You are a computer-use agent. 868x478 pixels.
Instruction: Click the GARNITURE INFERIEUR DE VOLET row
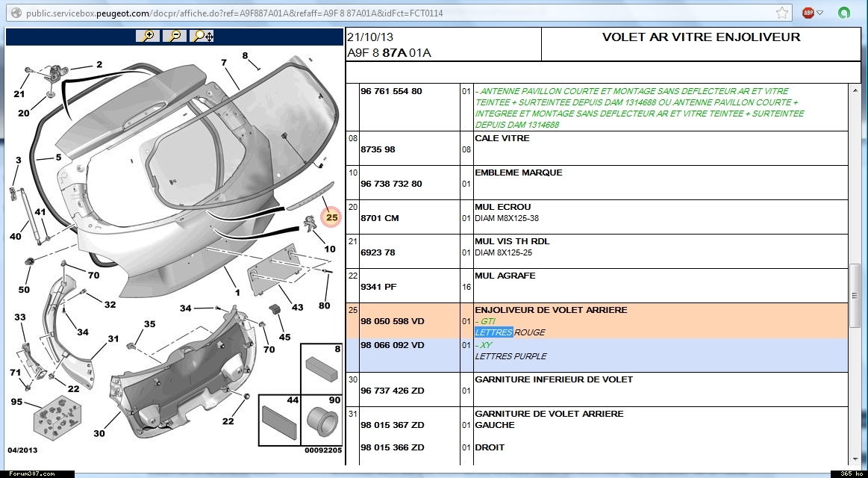click(x=554, y=379)
